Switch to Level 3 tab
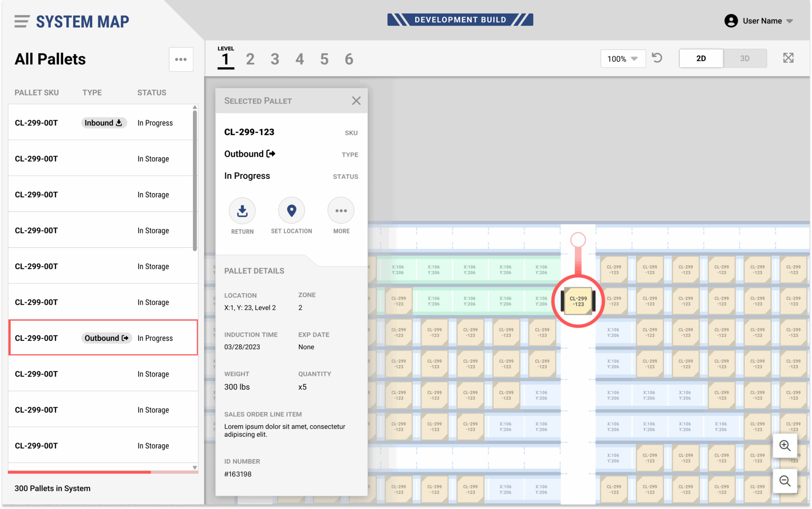 click(x=275, y=59)
